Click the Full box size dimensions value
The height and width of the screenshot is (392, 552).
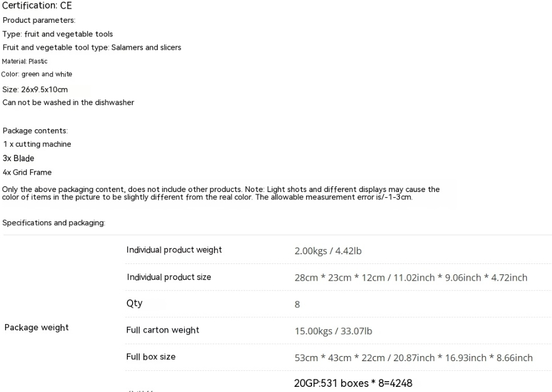[413, 358]
